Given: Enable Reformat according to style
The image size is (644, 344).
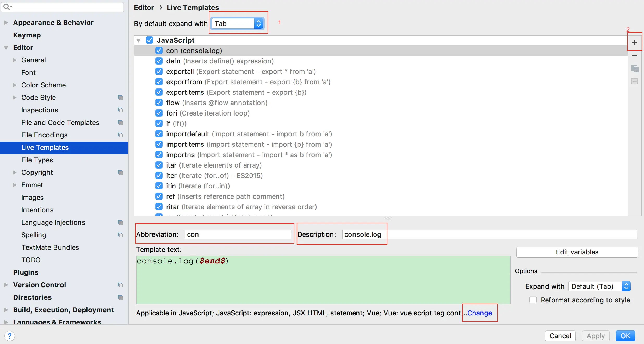Looking at the screenshot, I should (533, 300).
